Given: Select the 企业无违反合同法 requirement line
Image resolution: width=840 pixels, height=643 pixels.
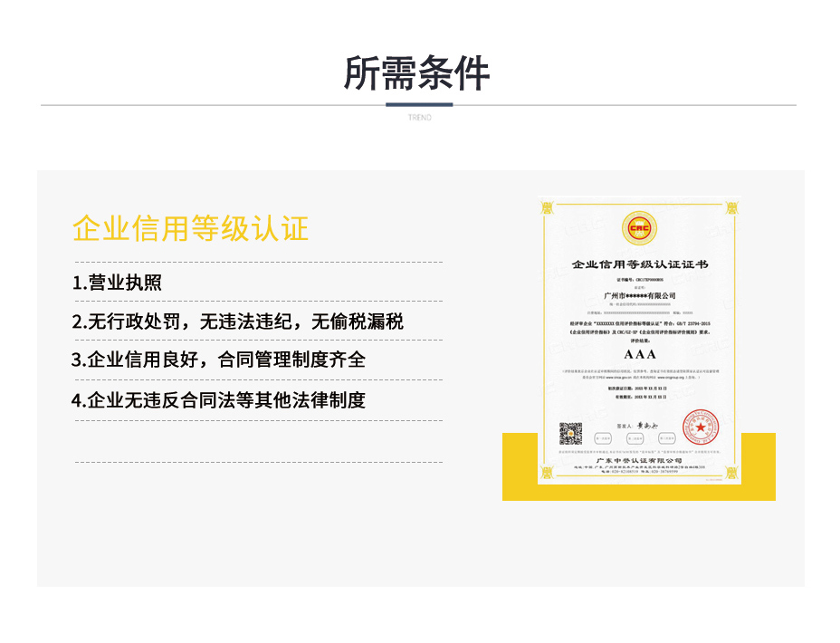Looking at the screenshot, I should pos(218,400).
